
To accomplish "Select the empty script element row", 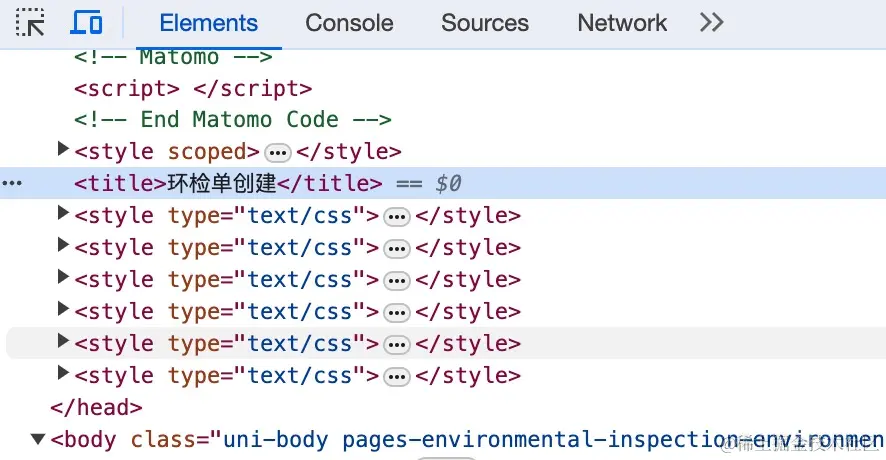I will [193, 88].
